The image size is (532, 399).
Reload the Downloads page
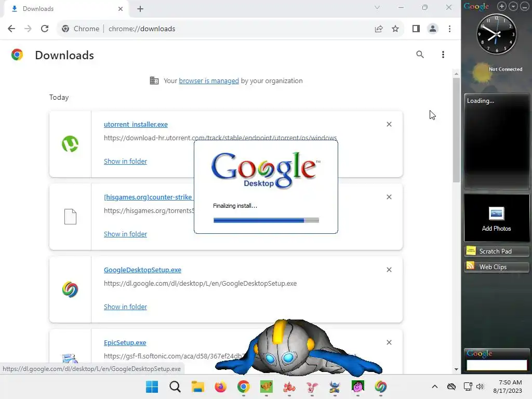pos(45,29)
